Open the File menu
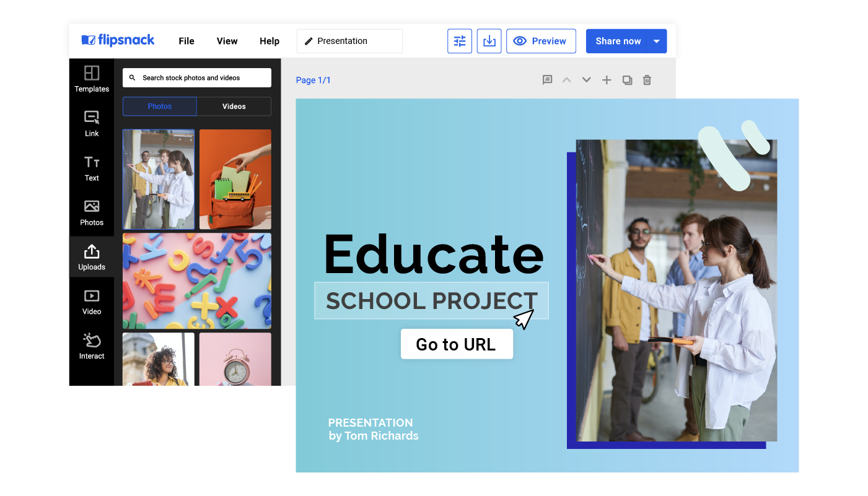The width and height of the screenshot is (868, 496). [186, 41]
